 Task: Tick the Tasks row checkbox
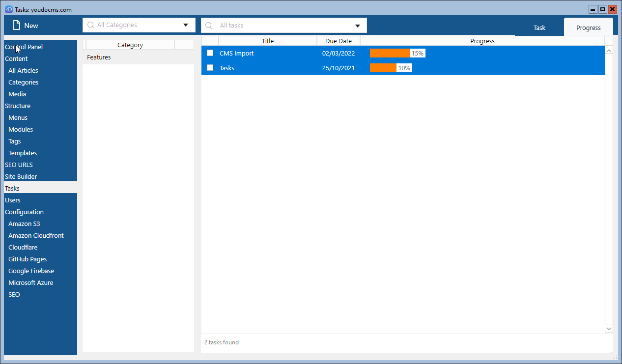(x=210, y=68)
